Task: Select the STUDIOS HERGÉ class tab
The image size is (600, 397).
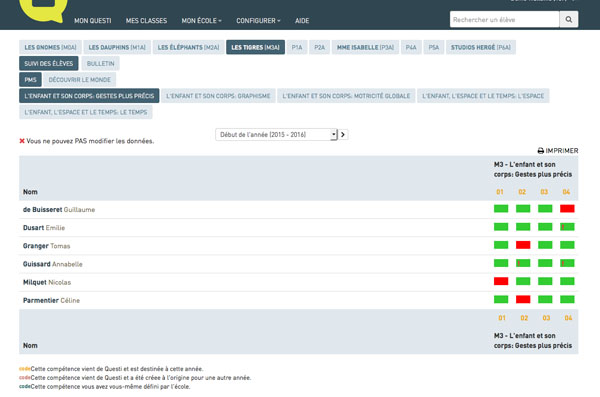Action: point(481,47)
